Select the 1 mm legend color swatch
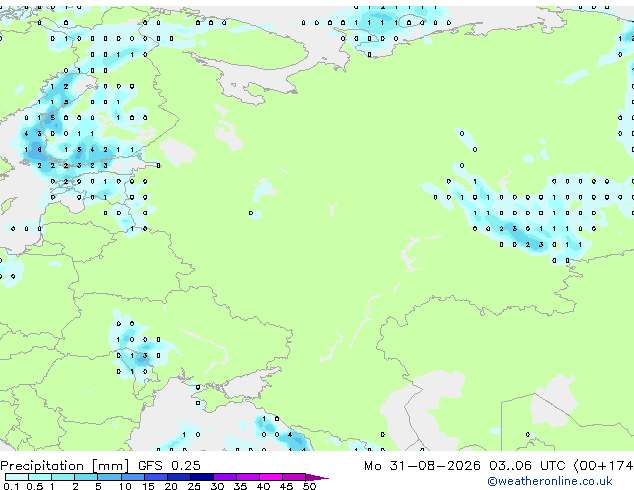 pyautogui.click(x=63, y=477)
